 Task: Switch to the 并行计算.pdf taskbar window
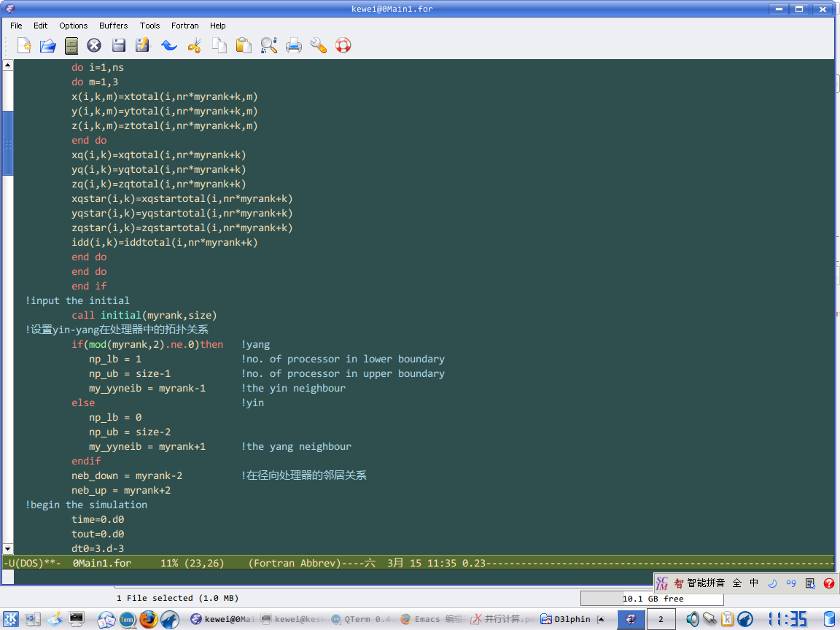502,619
